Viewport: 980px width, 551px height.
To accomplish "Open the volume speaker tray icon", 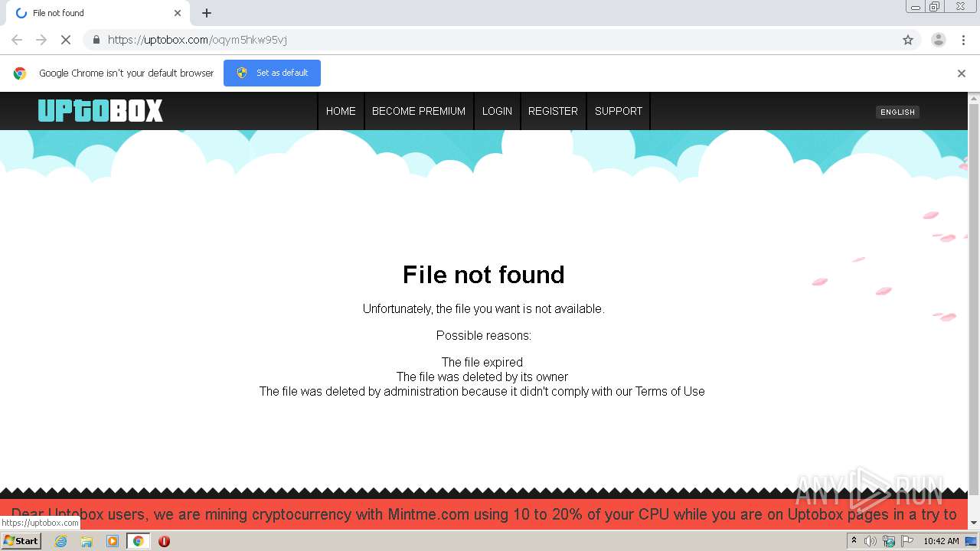I will [871, 541].
